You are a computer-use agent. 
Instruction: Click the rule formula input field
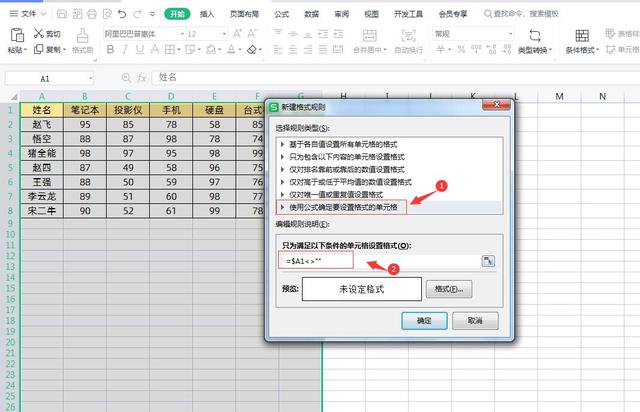click(380, 261)
